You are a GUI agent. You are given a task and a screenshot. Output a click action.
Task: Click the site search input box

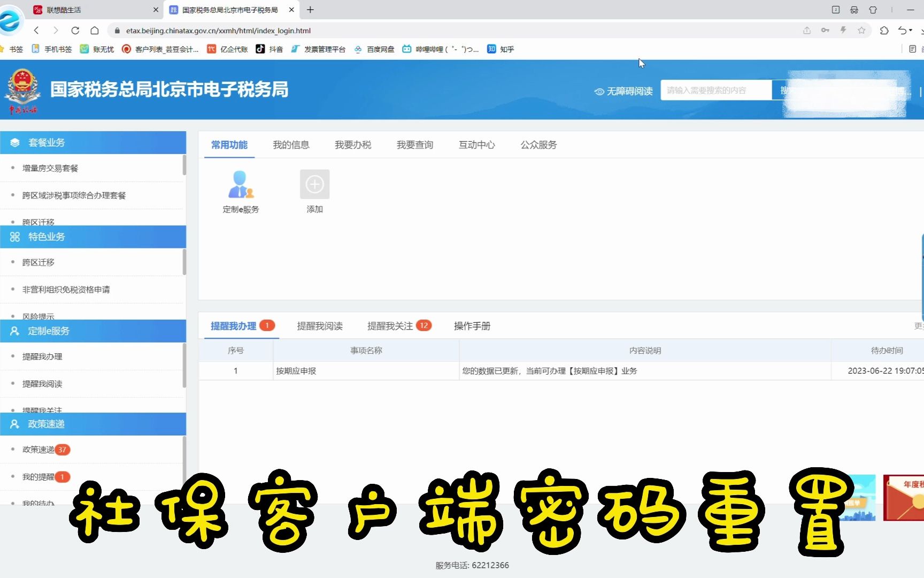717,90
